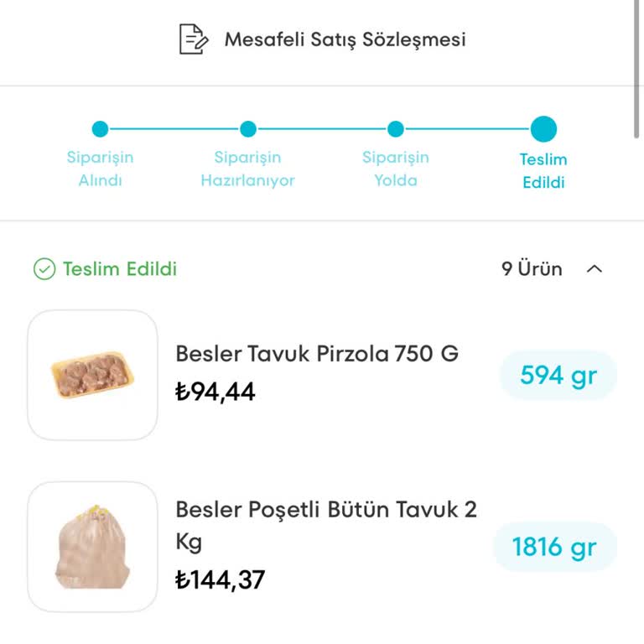Image resolution: width=644 pixels, height=644 pixels.
Task: Click the contract document icon
Action: (193, 39)
